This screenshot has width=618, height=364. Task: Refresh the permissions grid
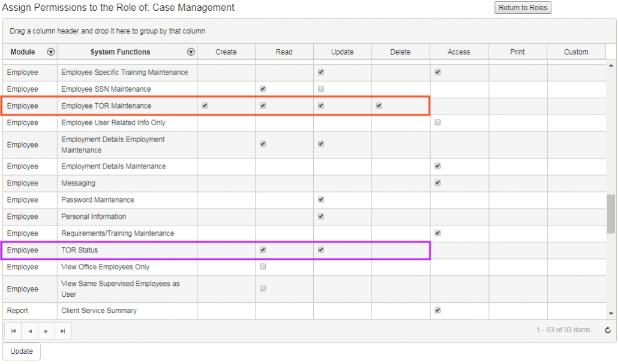(607, 330)
